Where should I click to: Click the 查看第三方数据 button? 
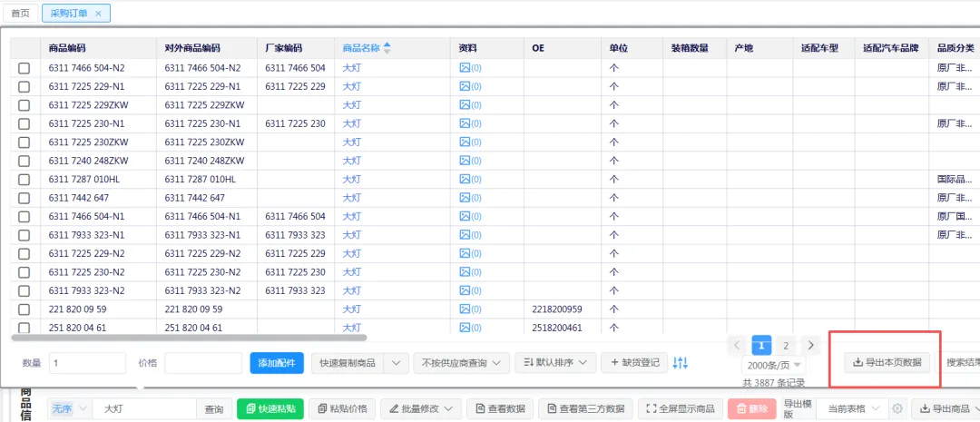(585, 409)
